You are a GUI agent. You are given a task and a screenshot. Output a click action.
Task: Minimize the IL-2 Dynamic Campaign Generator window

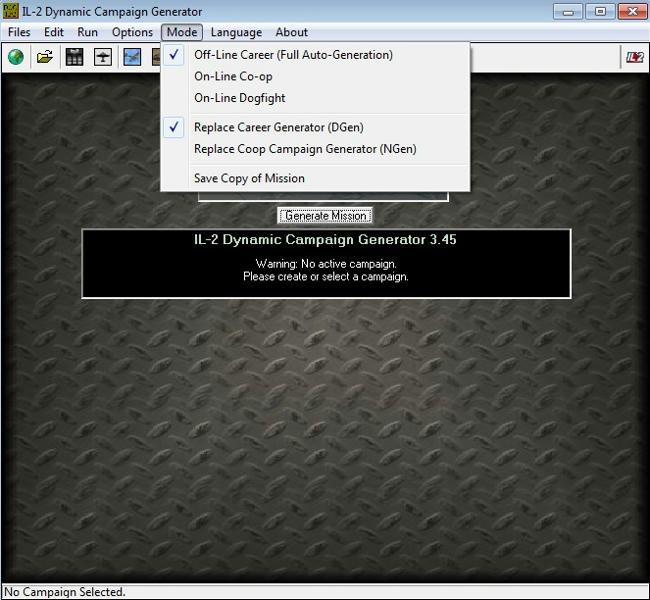pos(568,12)
